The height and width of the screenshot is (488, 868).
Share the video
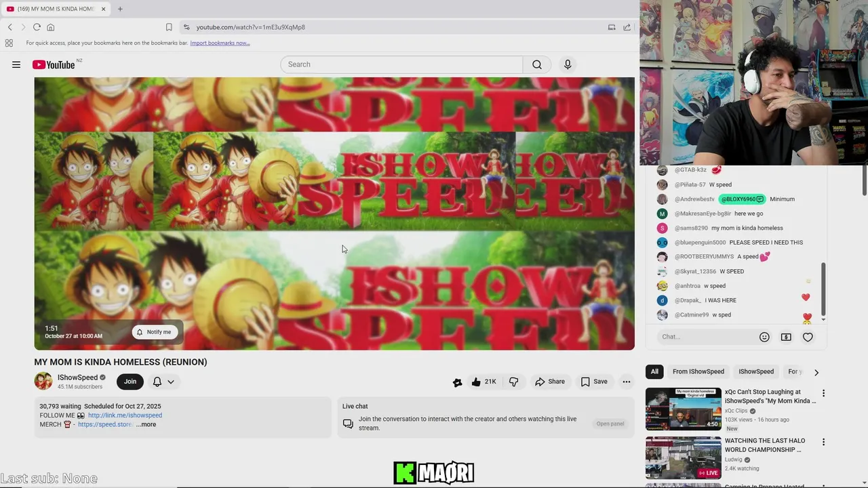550,382
